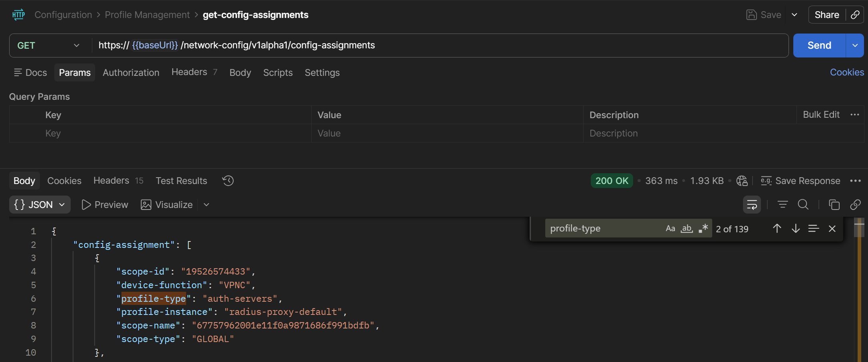Toggle case-sensitive search with Aa
The image size is (868, 362).
click(670, 228)
